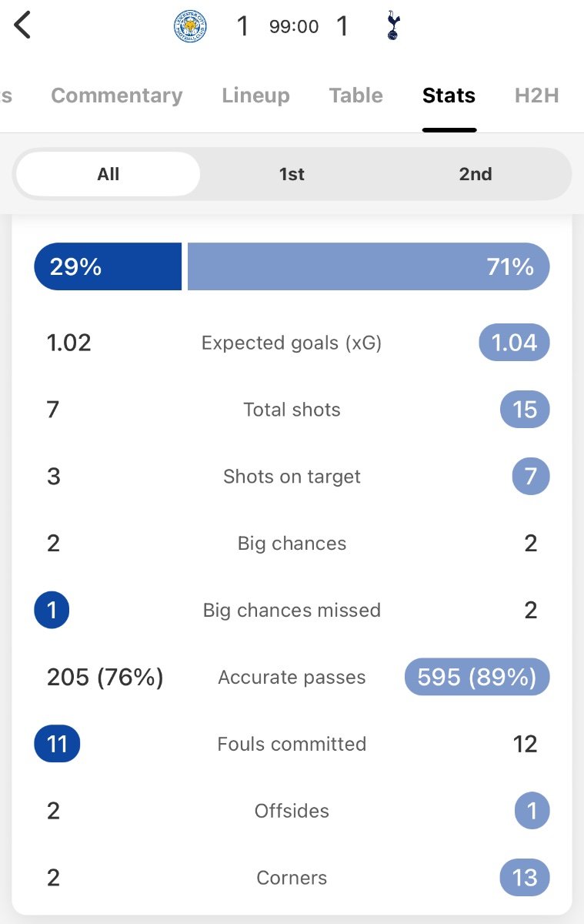Tap the back arrow icon
The height and width of the screenshot is (924, 584).
tap(23, 26)
